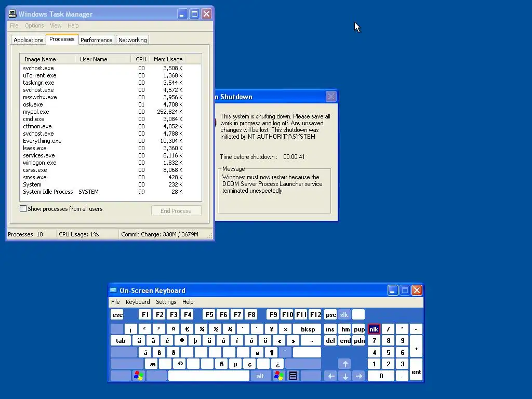
Task: Click the registered trademark sign key
Action: pos(181,341)
